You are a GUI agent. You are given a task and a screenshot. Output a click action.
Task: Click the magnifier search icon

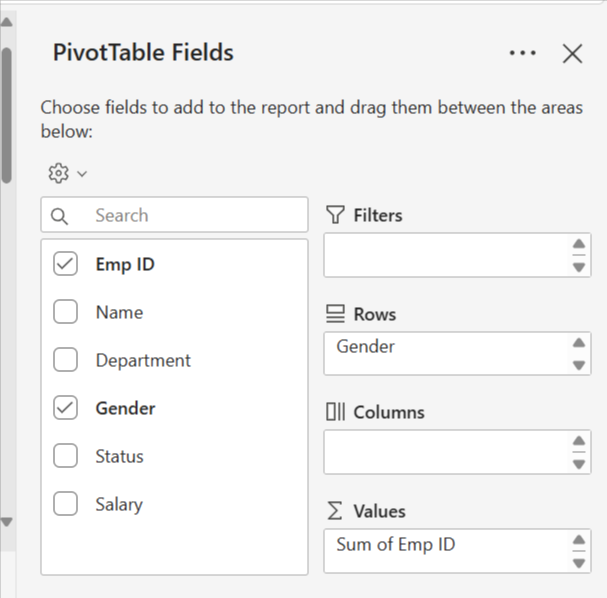pos(59,216)
